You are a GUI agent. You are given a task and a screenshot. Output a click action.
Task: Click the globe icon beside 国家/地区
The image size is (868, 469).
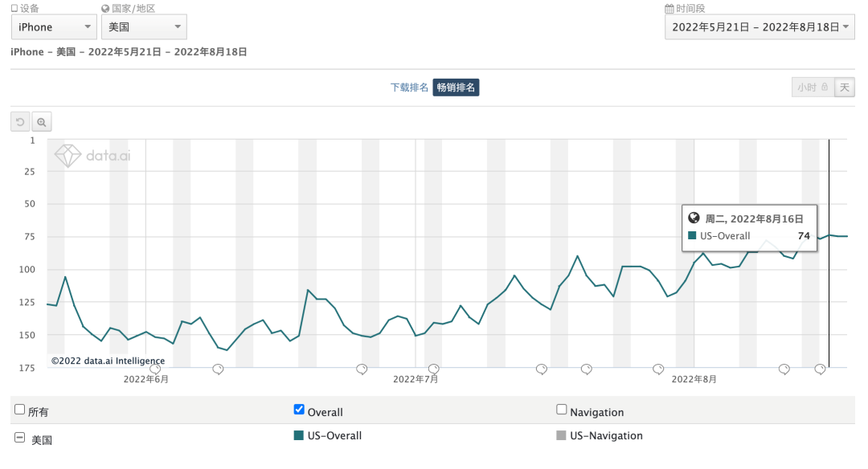(x=105, y=8)
